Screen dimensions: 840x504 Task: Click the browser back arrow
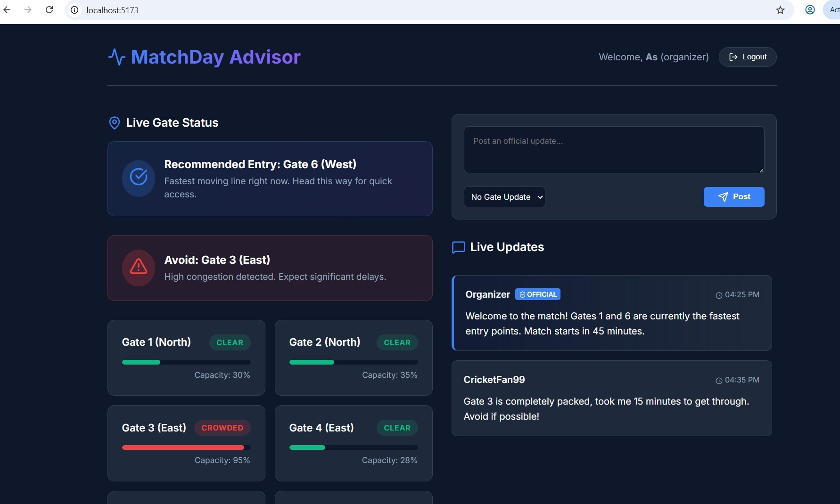click(x=7, y=9)
